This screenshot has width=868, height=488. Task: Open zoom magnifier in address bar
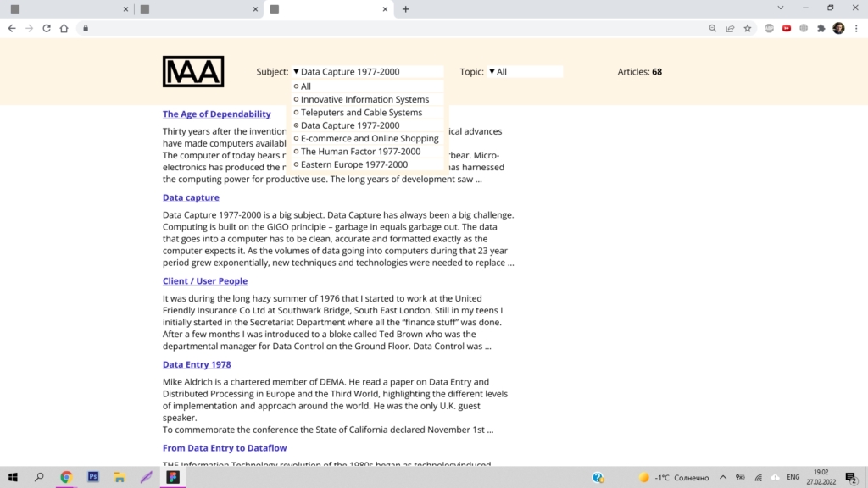click(712, 28)
